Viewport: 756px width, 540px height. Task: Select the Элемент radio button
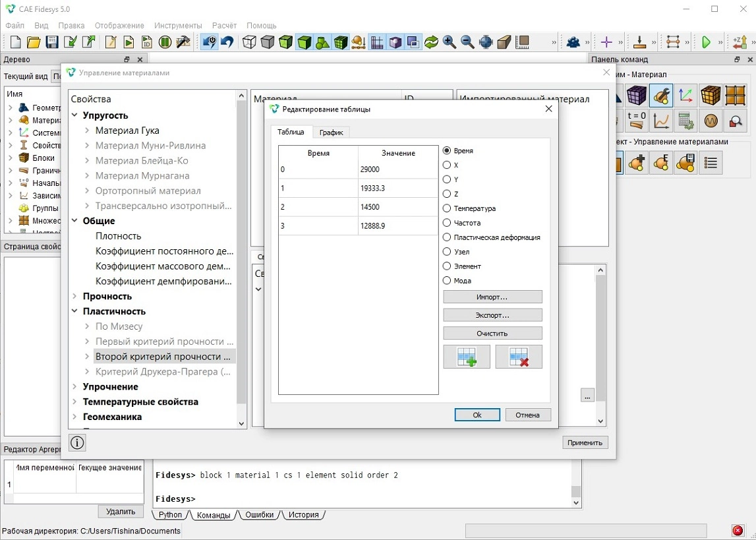446,266
